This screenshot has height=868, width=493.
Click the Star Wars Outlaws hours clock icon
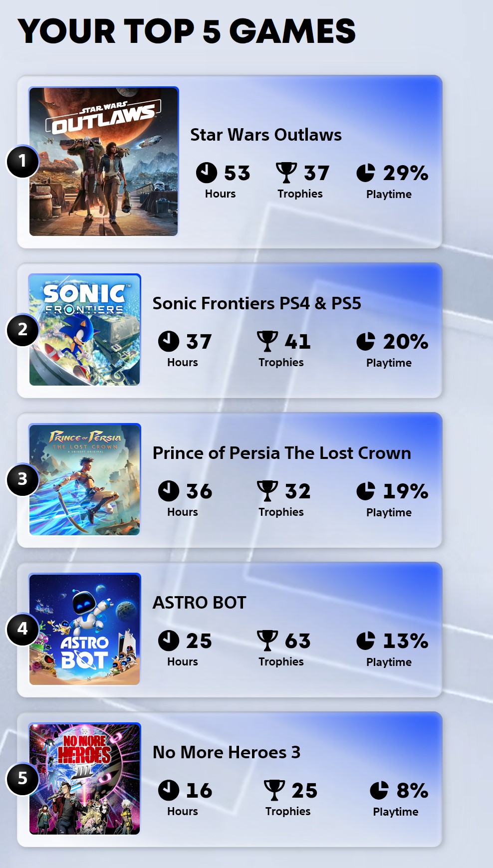206,173
